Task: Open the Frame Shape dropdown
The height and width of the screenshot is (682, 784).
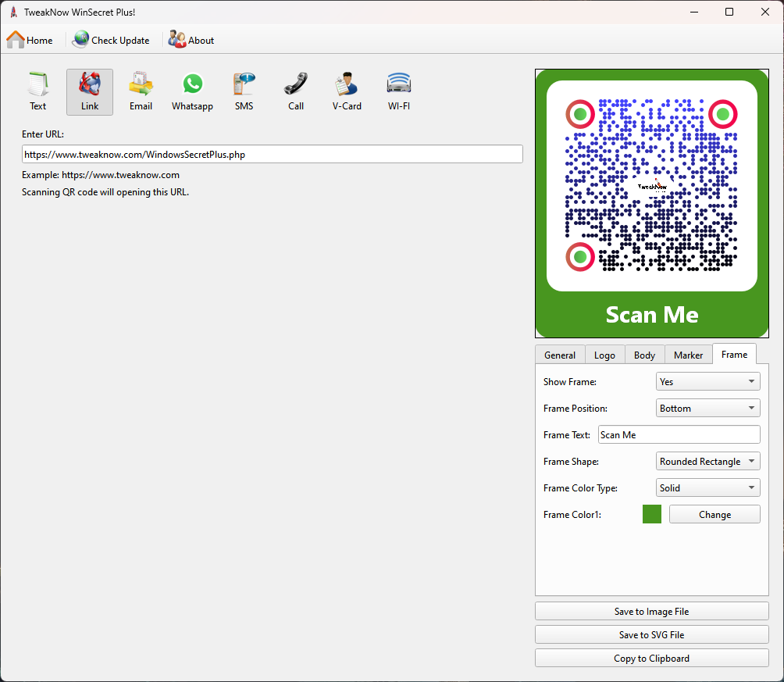Action: tap(707, 461)
